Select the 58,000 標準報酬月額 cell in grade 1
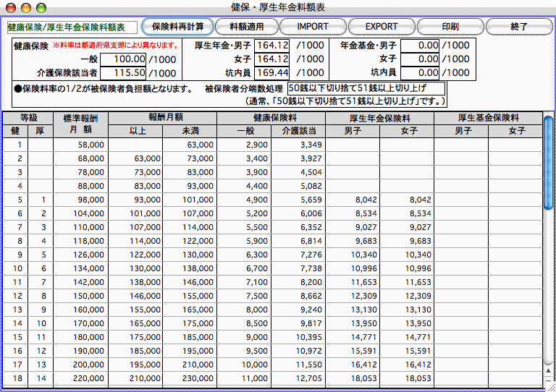Screen dimensions: 556x392 point(81,145)
